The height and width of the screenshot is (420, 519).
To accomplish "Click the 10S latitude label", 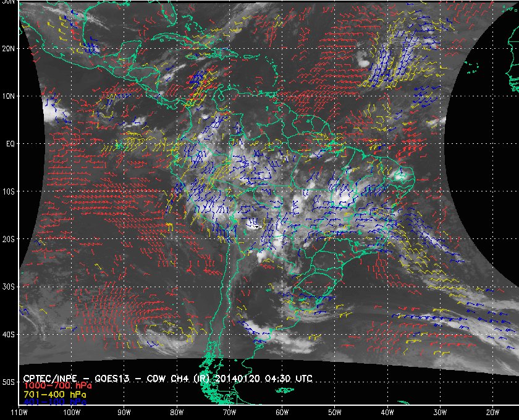I will 8,192.
